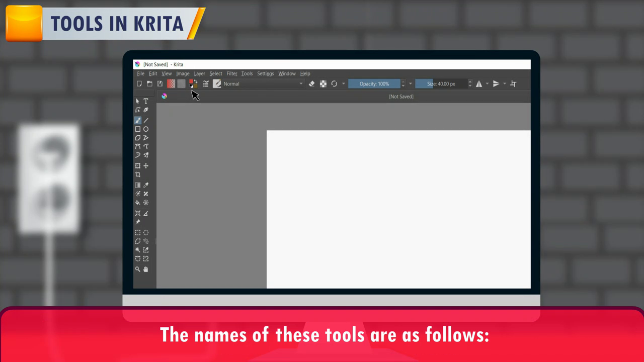Select the Color Sampler eyedropper tool
The image size is (644, 362).
[146, 185]
